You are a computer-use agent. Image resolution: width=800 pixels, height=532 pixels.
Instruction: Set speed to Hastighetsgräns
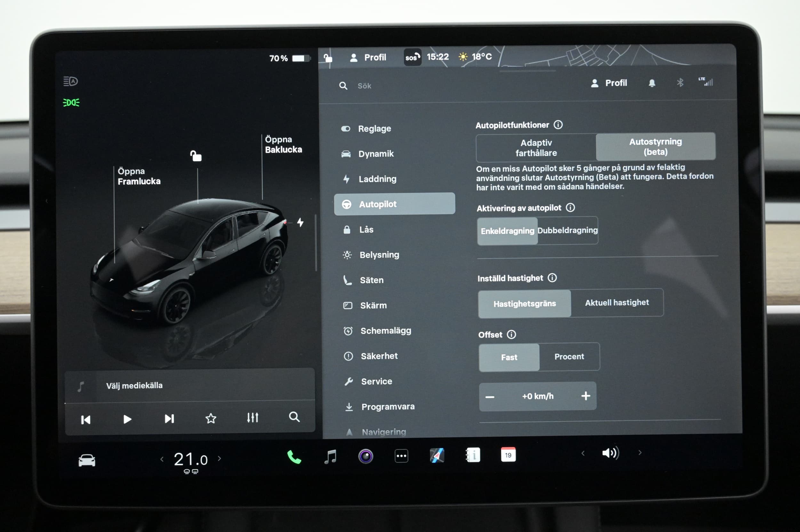524,304
